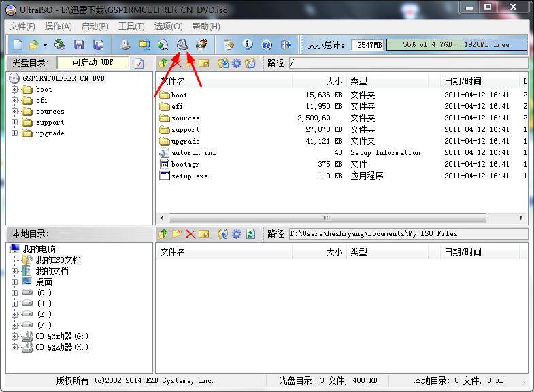Viewport: 534px width, 392px height.
Task: Sort disc files by 大小 column header
Action: coord(320,82)
